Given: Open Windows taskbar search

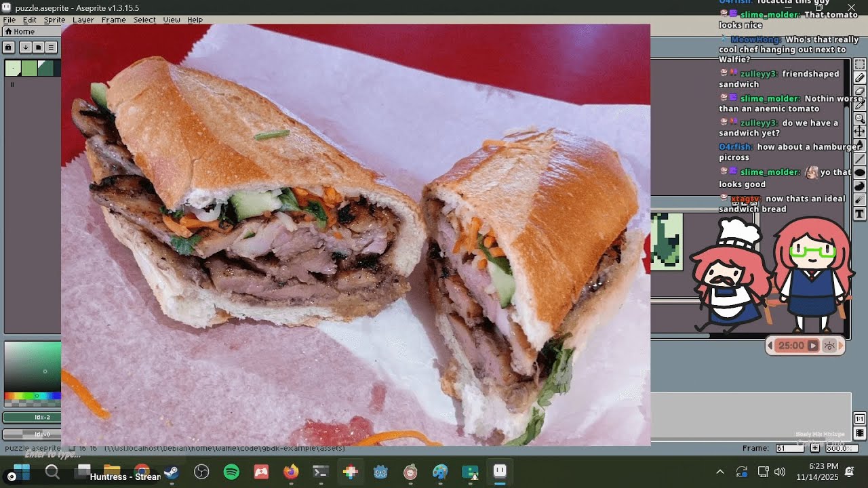Looking at the screenshot, I should point(52,472).
